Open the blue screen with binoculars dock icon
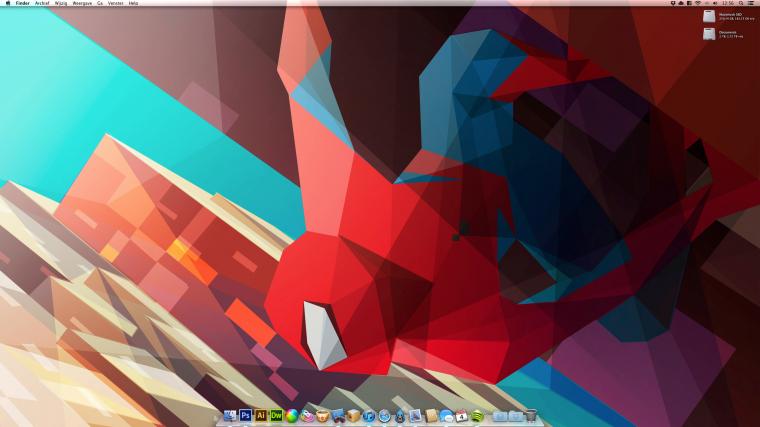The image size is (760, 427). (338, 415)
